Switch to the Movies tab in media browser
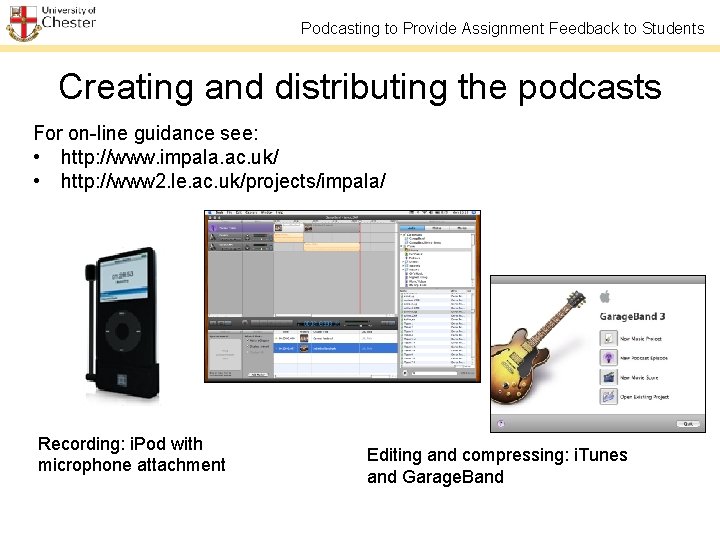The height and width of the screenshot is (540, 720). pyautogui.click(x=462, y=228)
